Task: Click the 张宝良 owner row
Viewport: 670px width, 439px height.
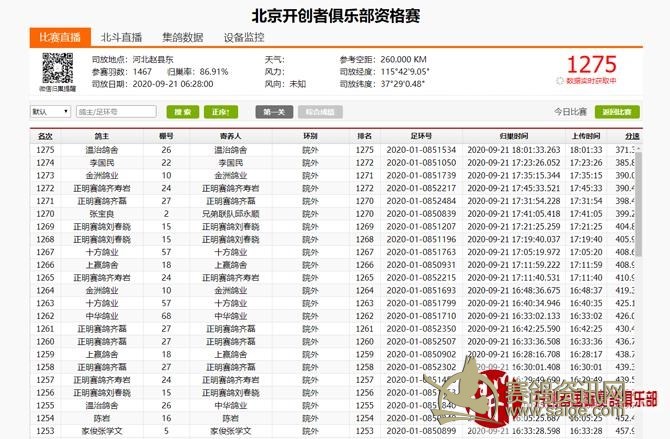Action: click(101, 213)
